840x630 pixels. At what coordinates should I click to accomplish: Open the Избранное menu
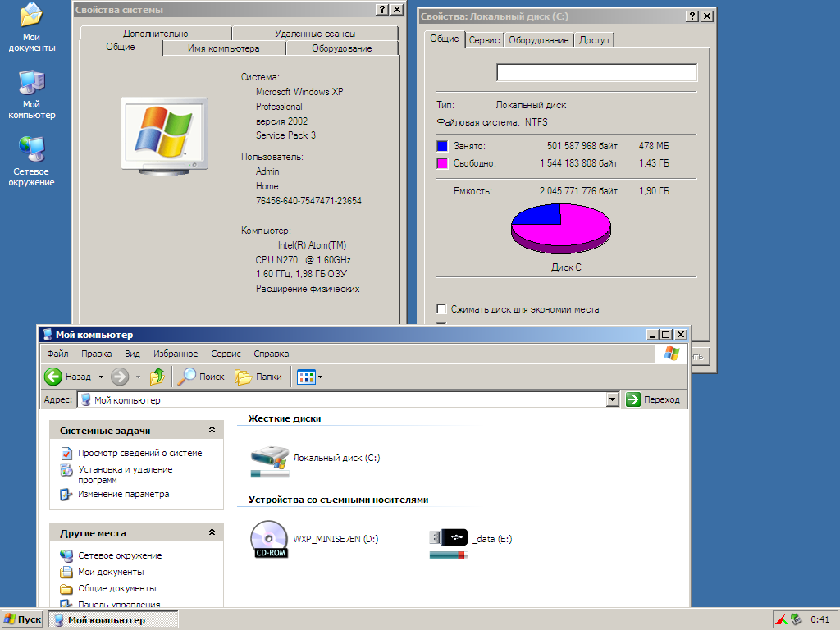point(176,354)
